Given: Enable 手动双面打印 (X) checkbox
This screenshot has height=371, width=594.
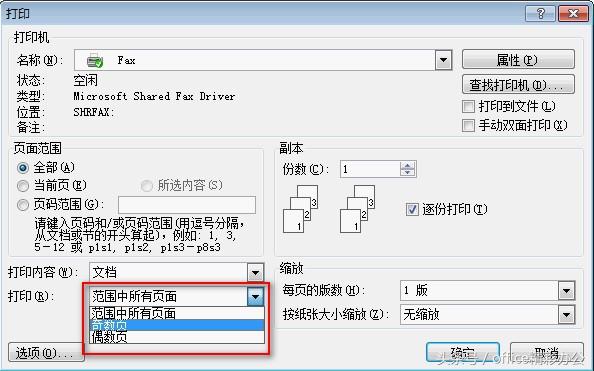Looking at the screenshot, I should point(468,125).
